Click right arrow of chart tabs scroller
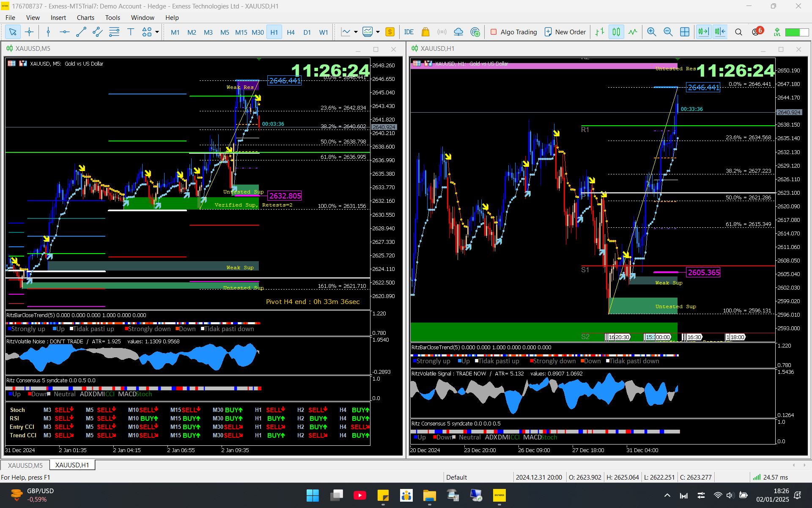This screenshot has height=508, width=812. point(804,465)
